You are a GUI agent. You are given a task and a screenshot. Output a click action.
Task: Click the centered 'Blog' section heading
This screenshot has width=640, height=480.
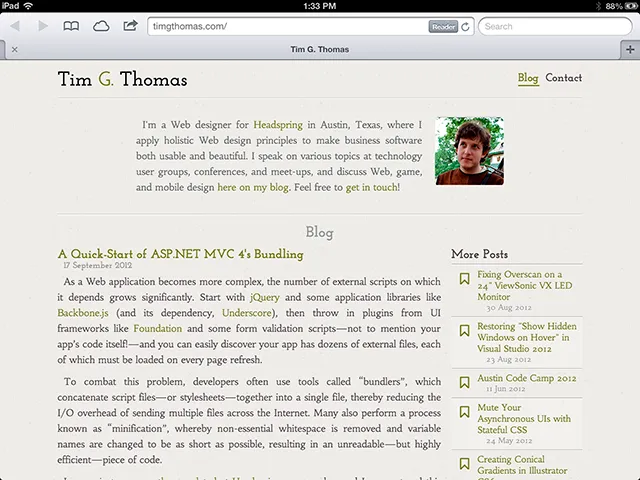tap(320, 232)
